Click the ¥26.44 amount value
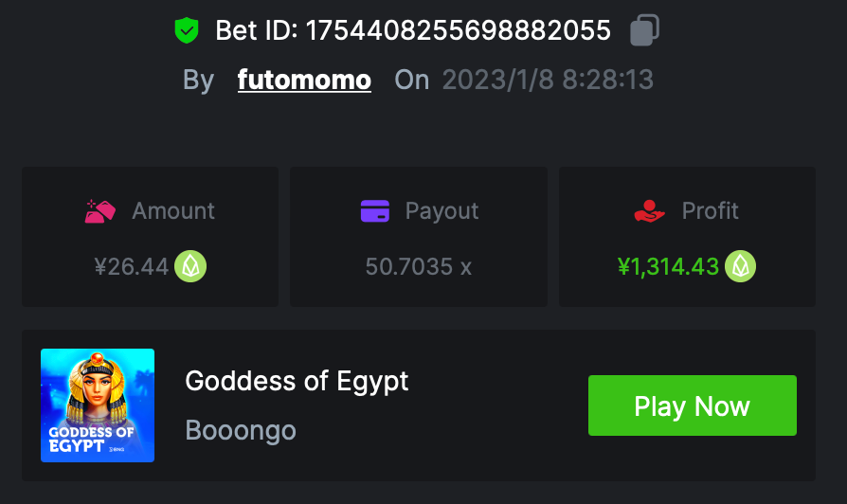The image size is (847, 504). 132,267
